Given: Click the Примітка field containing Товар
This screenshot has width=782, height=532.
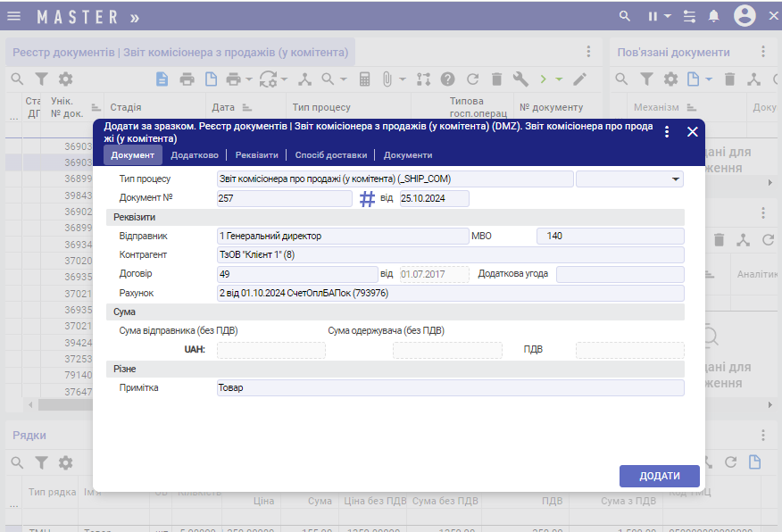Looking at the screenshot, I should point(450,388).
